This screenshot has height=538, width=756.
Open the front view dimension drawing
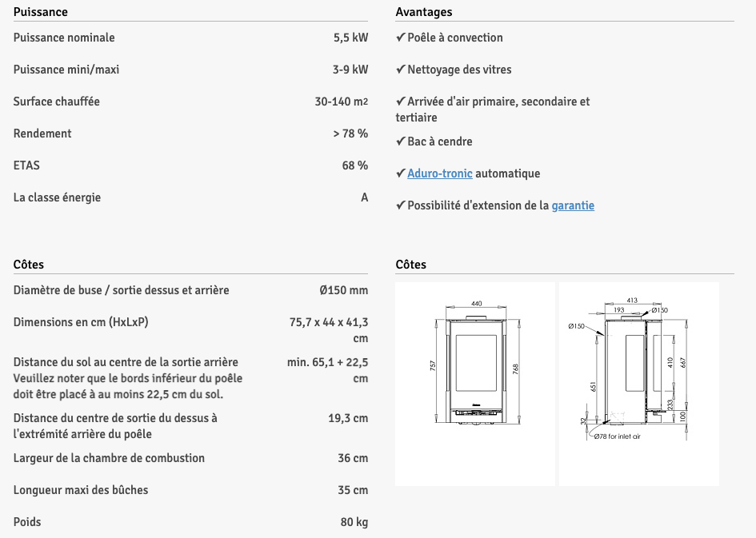(475, 384)
